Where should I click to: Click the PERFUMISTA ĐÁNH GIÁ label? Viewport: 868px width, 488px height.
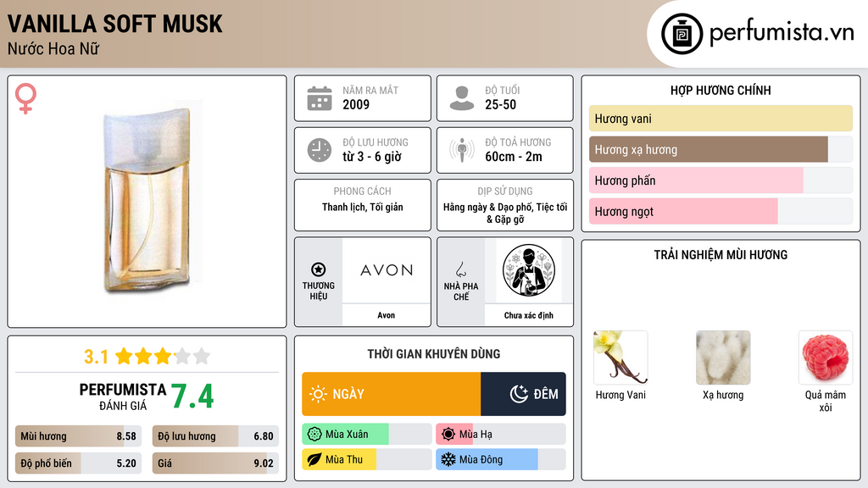pos(123,396)
